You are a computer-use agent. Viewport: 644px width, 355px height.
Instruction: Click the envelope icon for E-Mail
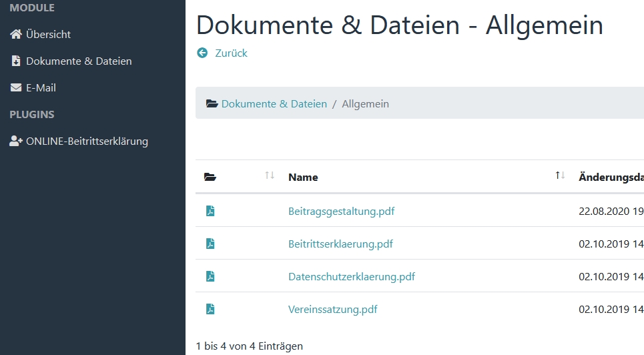[x=16, y=87]
